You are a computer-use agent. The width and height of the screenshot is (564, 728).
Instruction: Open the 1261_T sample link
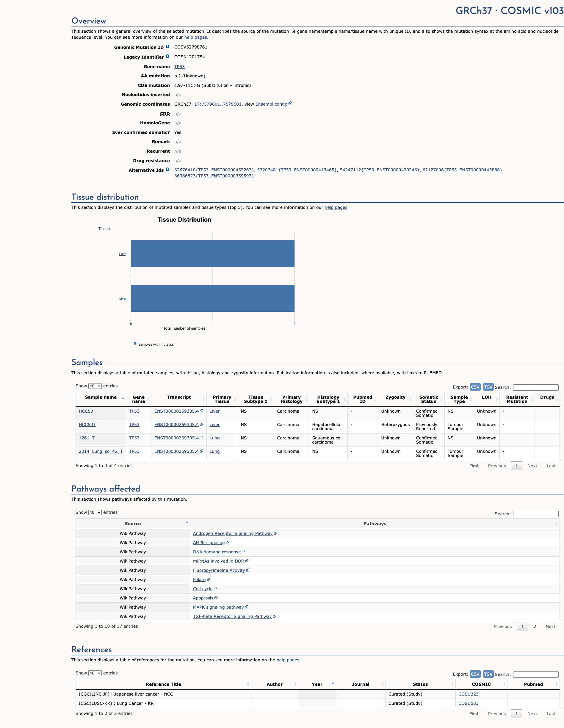pyautogui.click(x=87, y=438)
